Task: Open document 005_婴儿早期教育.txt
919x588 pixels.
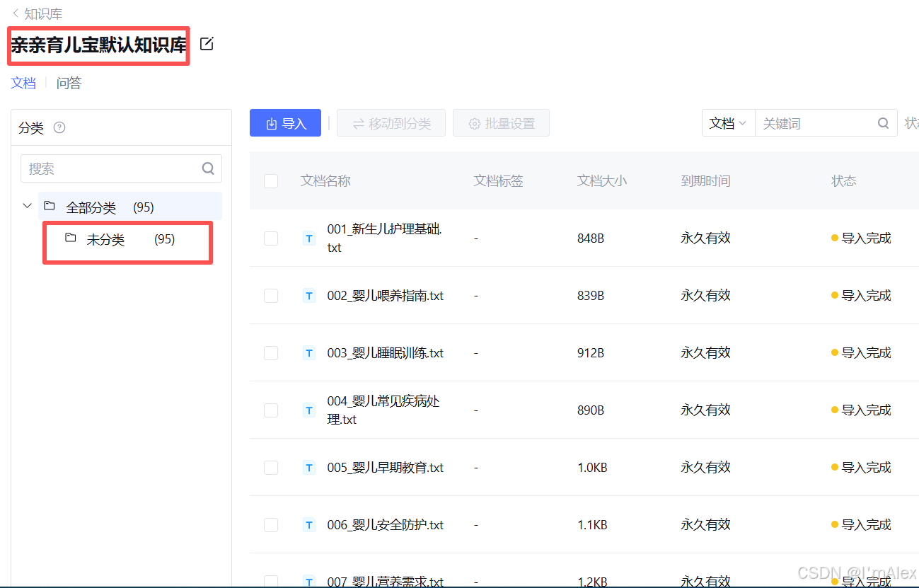Action: click(x=386, y=468)
